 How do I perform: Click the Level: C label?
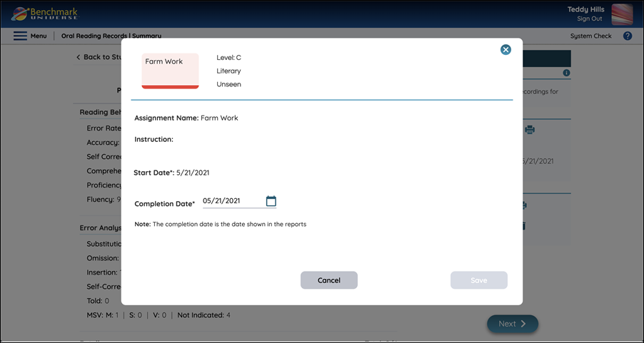tap(228, 58)
